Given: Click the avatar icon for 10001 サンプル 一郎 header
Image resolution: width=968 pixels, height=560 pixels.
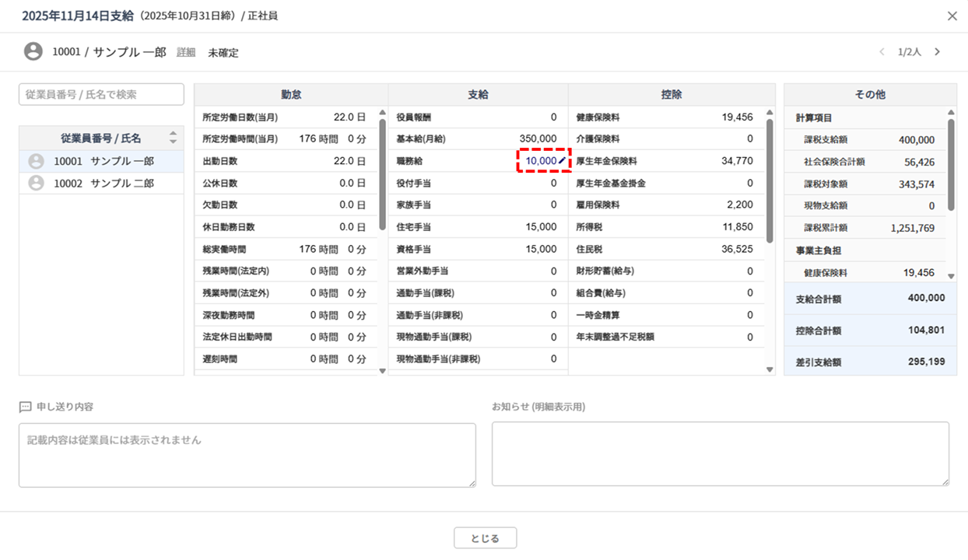Looking at the screenshot, I should [x=33, y=51].
